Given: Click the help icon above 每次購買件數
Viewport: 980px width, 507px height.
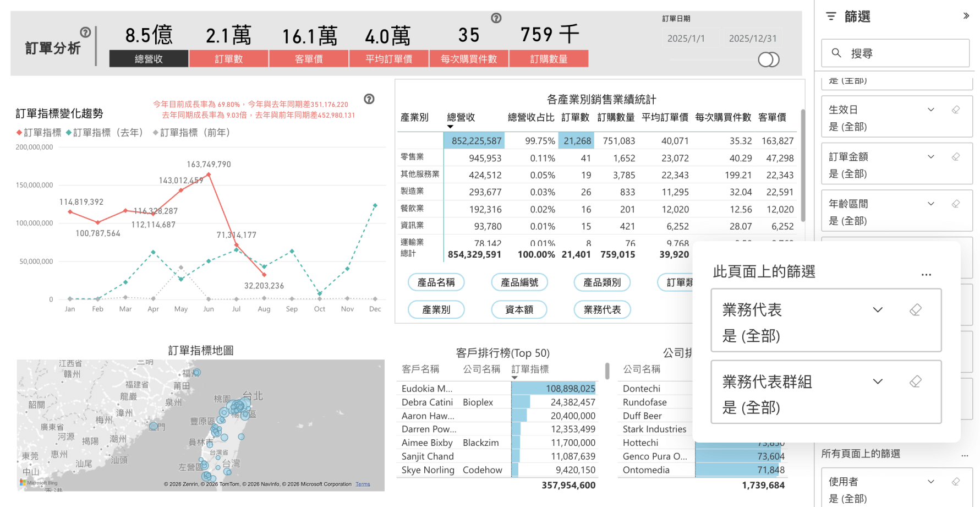Looking at the screenshot, I should (x=496, y=18).
